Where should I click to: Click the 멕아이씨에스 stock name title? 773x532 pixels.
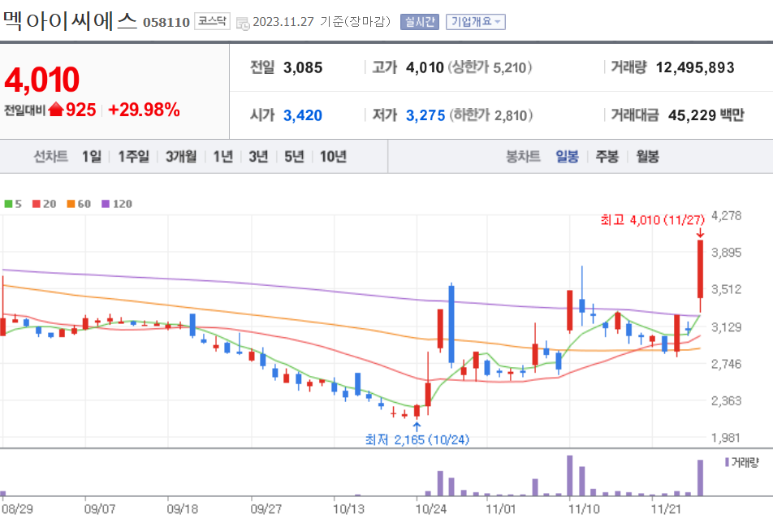70,20
